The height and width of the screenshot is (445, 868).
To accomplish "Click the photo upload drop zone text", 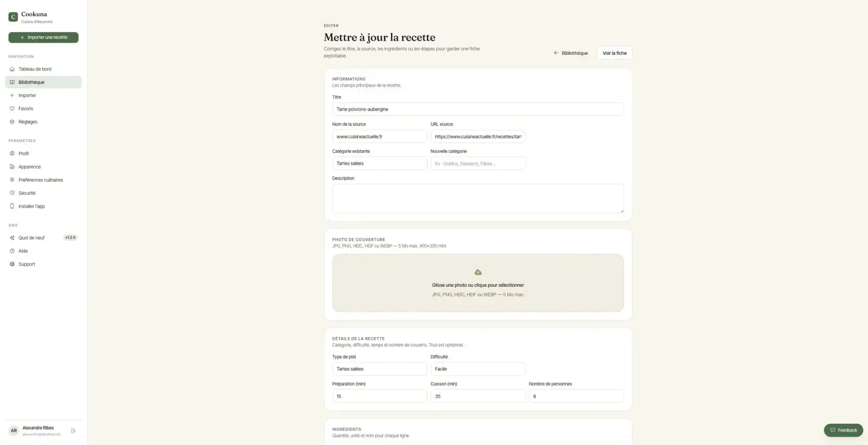I will 478,285.
